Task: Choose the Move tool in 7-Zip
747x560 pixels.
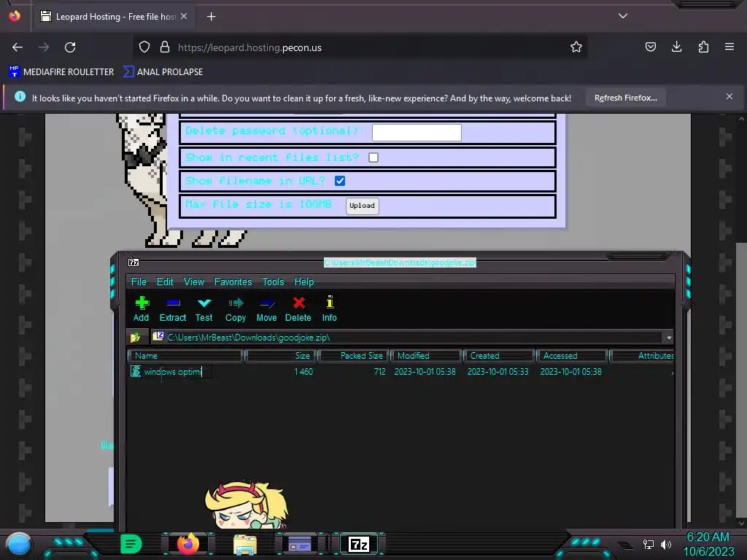Action: pyautogui.click(x=266, y=308)
